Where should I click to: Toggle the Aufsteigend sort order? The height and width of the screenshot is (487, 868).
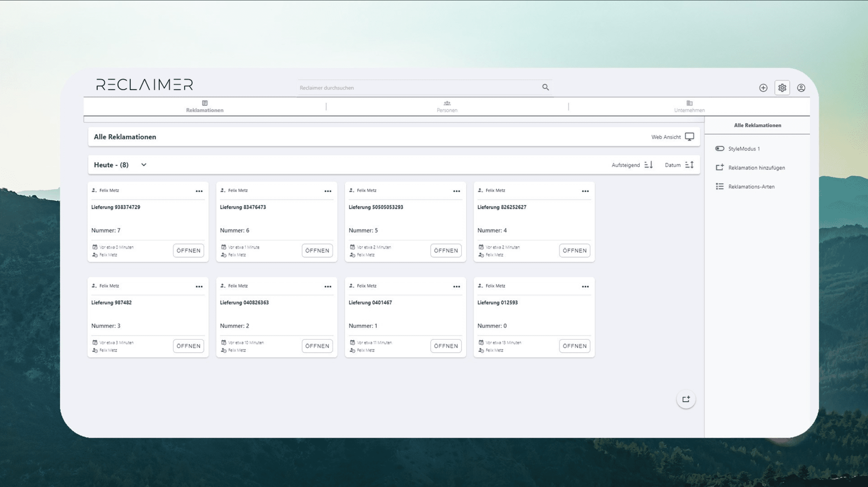coord(648,165)
